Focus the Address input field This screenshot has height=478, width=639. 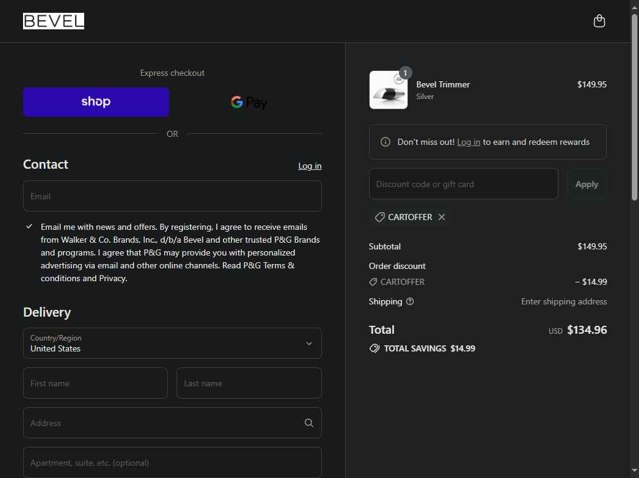[x=172, y=423]
